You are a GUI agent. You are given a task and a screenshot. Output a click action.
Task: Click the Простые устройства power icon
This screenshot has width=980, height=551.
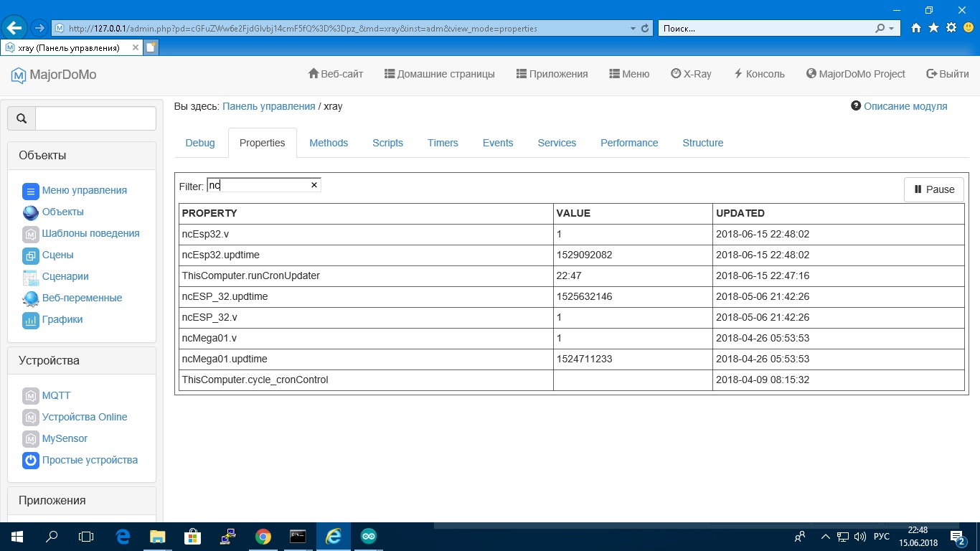tap(30, 461)
